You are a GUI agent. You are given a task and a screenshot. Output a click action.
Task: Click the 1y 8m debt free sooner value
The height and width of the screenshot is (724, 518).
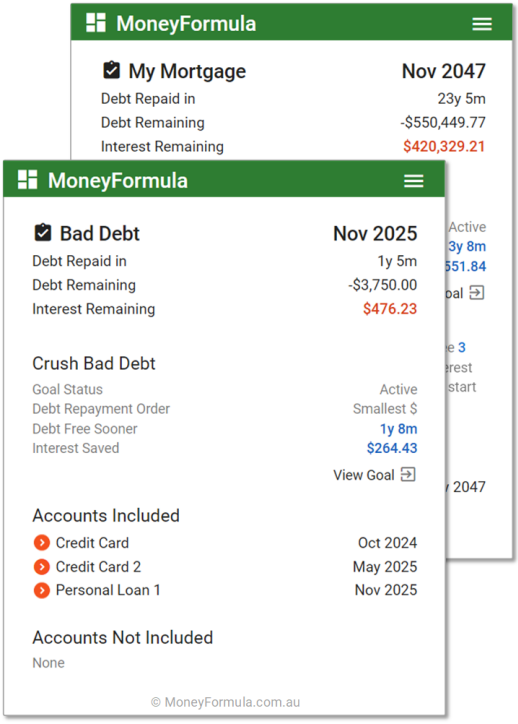398,429
